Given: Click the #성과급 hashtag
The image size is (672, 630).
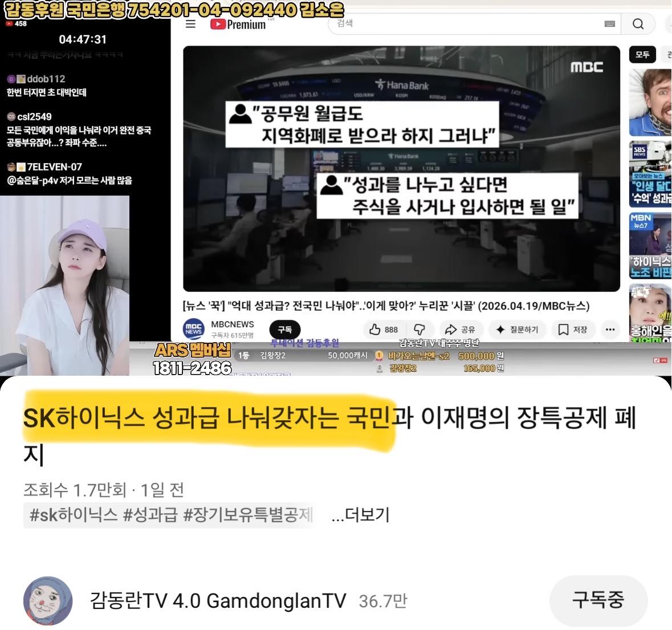Looking at the screenshot, I should tap(150, 514).
